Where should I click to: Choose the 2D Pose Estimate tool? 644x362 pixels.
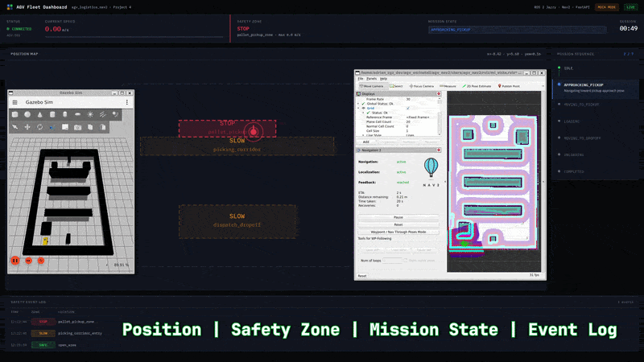coord(477,86)
